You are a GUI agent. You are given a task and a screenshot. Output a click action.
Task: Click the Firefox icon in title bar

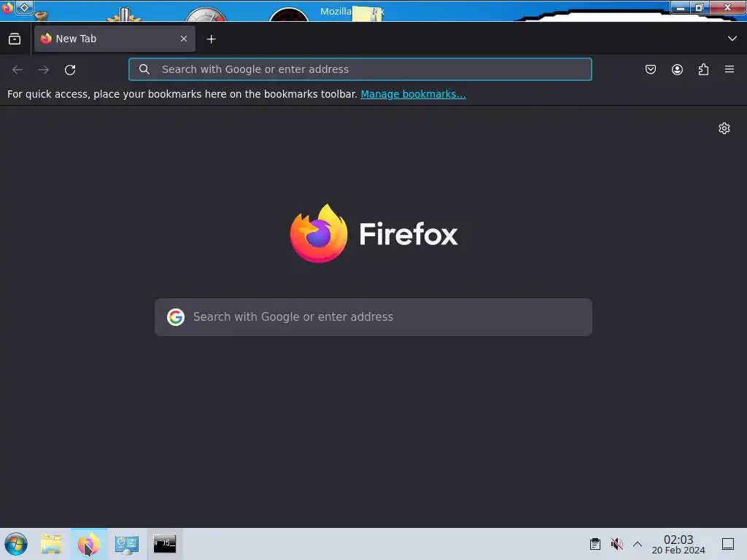[x=7, y=7]
